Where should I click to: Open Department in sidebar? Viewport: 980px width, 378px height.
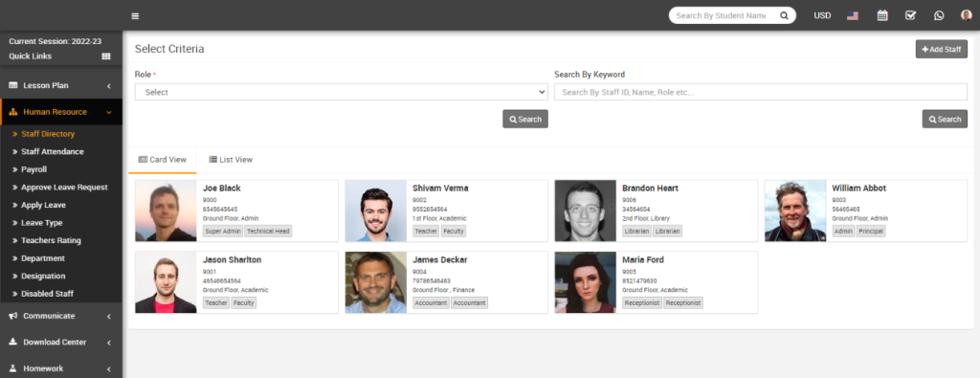tap(42, 258)
